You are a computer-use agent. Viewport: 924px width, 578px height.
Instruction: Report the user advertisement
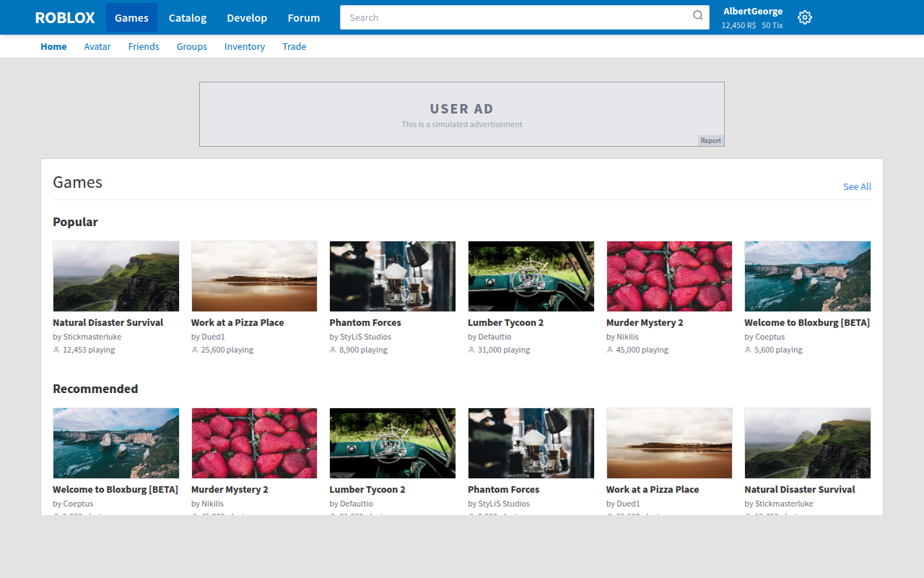click(711, 140)
